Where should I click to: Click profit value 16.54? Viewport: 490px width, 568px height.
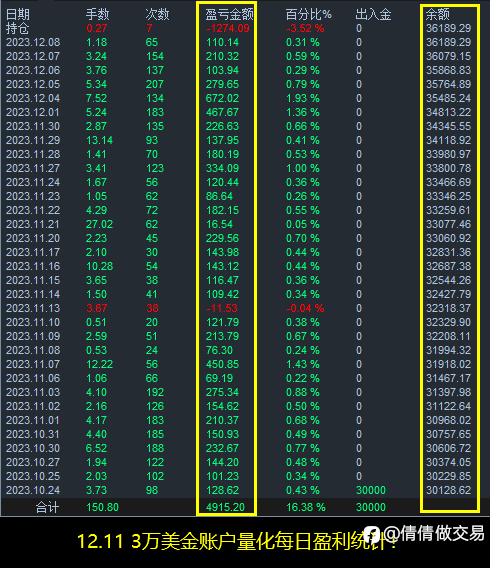[x=219, y=225]
